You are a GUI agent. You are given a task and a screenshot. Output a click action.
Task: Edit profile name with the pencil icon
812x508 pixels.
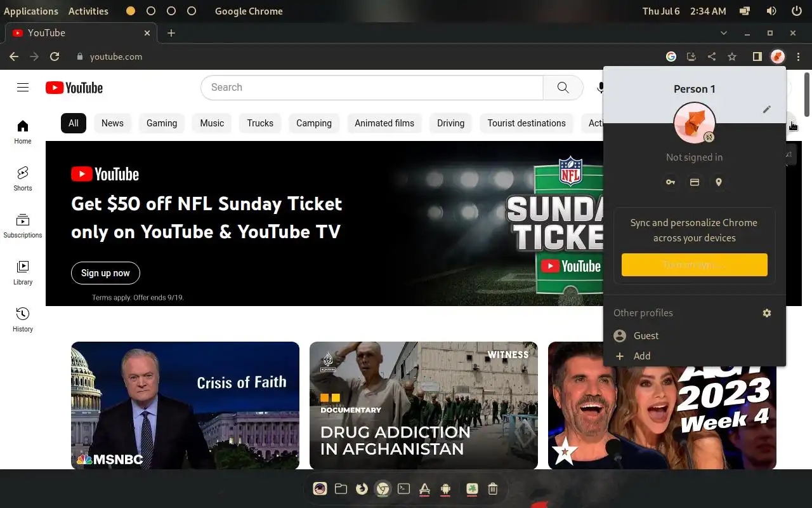coord(767,109)
